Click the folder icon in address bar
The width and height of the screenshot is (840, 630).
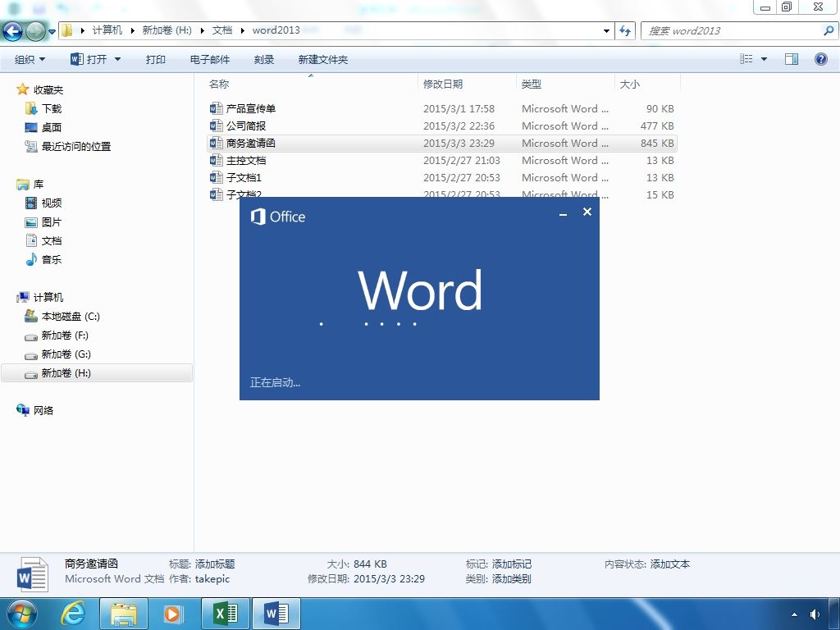(67, 30)
